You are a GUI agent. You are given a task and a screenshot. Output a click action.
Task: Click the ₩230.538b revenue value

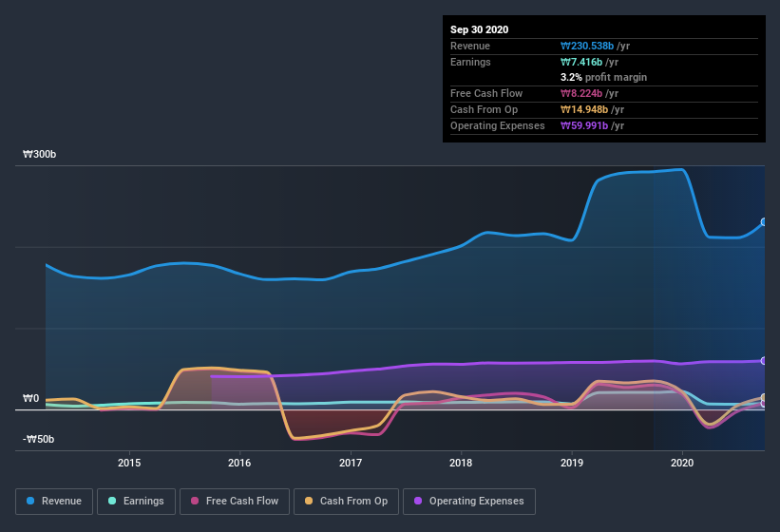(x=587, y=46)
